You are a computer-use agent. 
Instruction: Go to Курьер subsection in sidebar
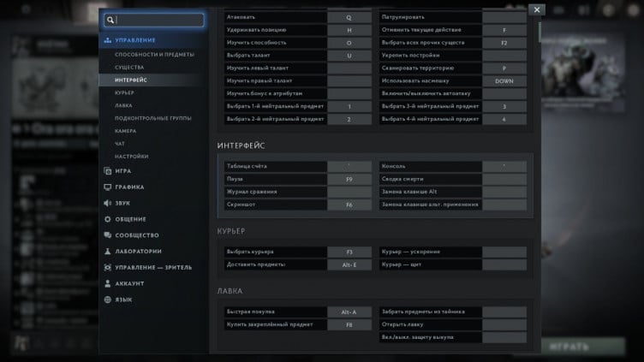tap(124, 92)
